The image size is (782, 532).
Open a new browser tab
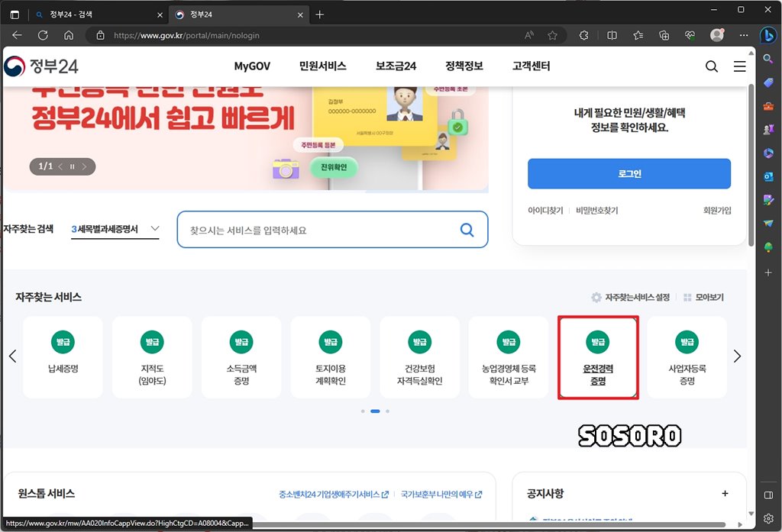(320, 15)
